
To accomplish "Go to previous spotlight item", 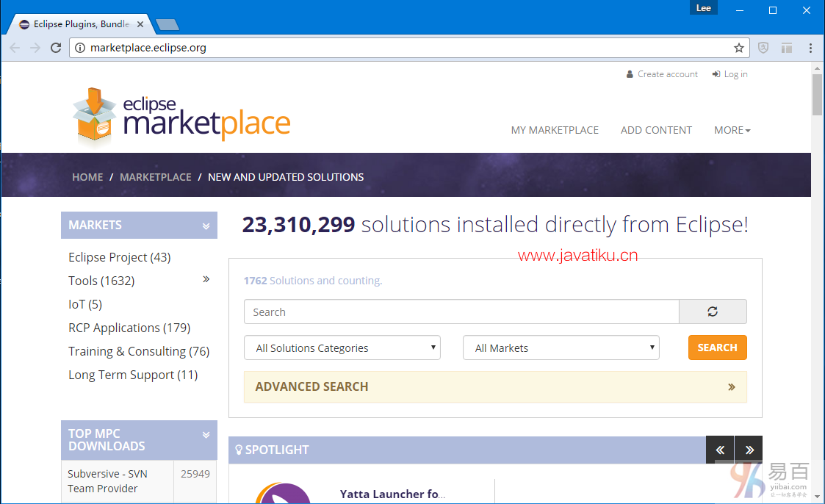I will tap(720, 450).
